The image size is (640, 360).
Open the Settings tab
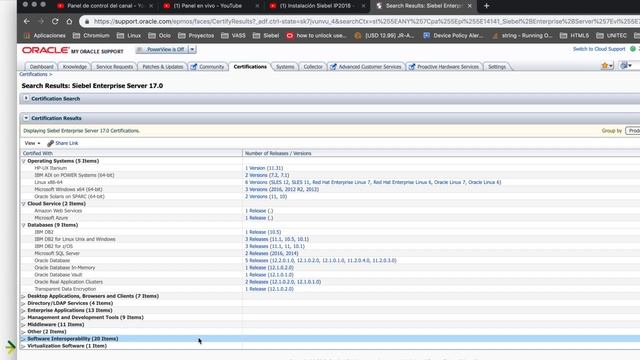coord(497,67)
